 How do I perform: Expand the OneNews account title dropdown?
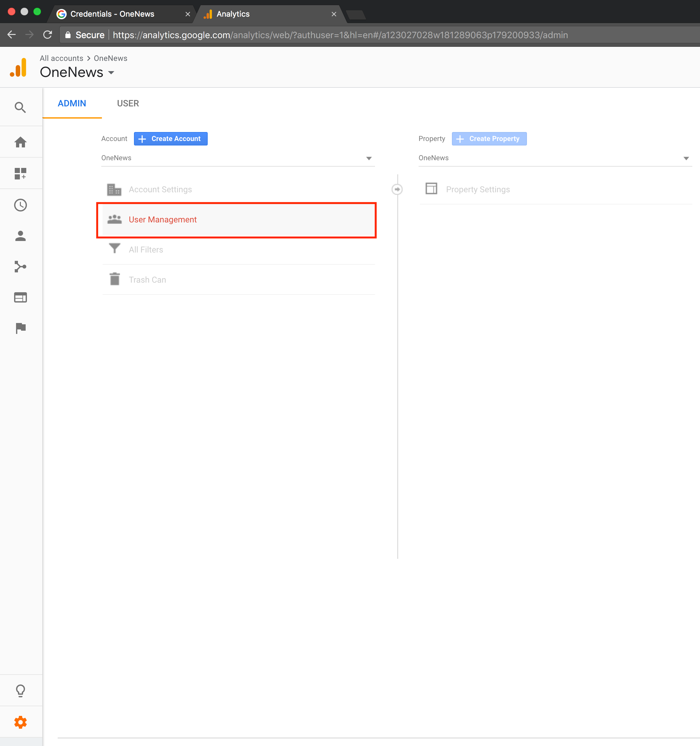click(x=111, y=73)
